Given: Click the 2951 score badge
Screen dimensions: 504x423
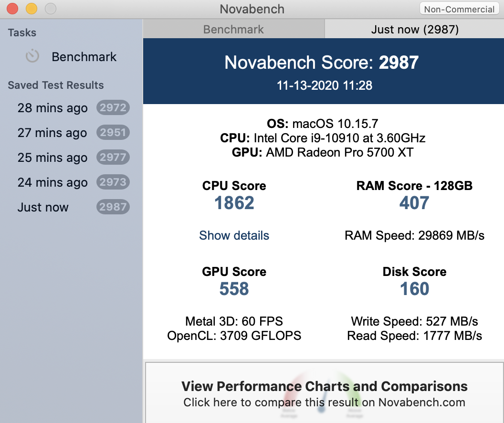Looking at the screenshot, I should click(113, 132).
